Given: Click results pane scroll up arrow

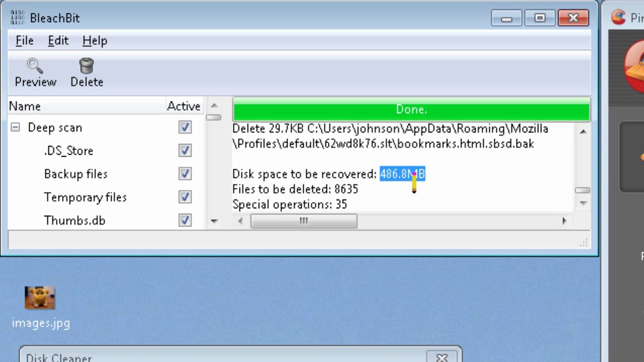Looking at the screenshot, I should [583, 131].
